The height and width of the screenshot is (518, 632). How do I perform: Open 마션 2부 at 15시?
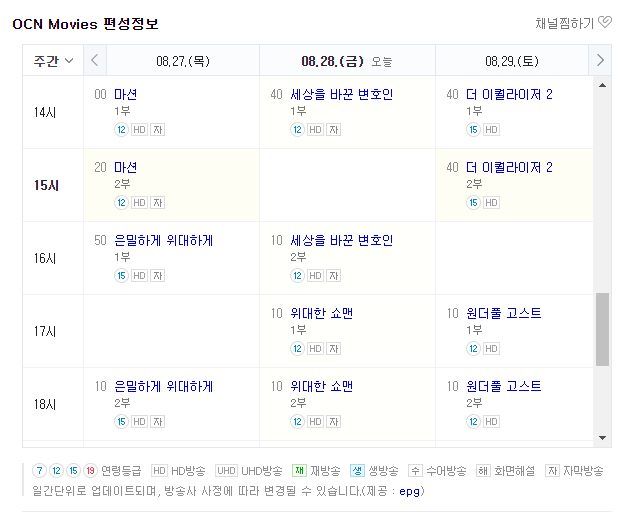point(125,167)
